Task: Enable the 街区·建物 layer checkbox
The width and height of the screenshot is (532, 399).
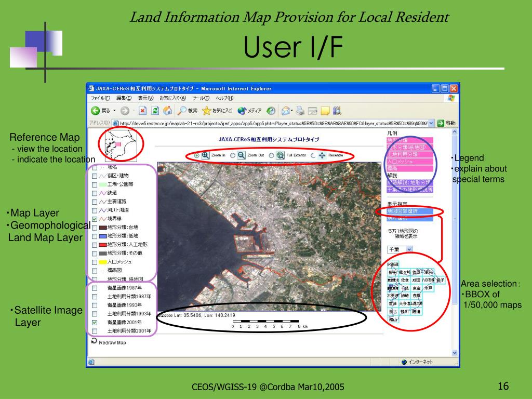Action: 95,176
